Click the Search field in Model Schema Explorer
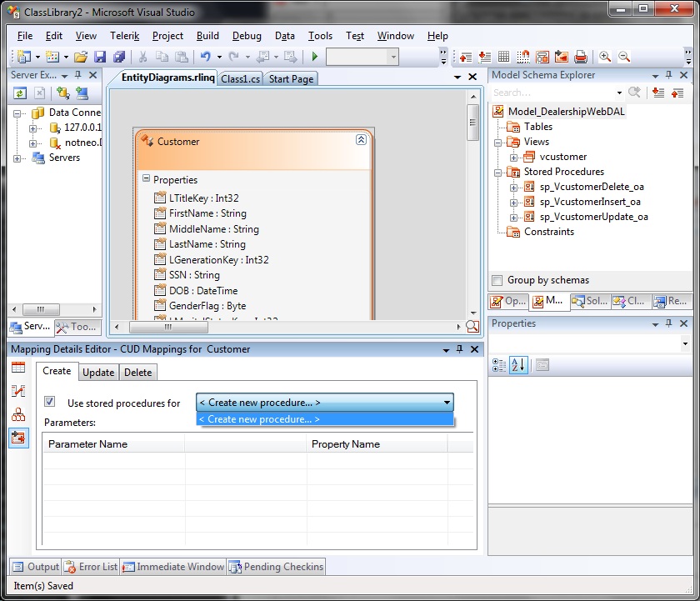The width and height of the screenshot is (700, 601). click(x=552, y=93)
